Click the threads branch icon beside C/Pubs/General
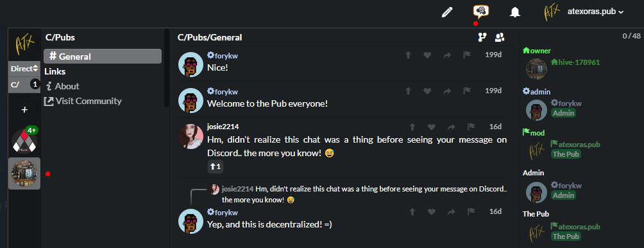The width and height of the screenshot is (644, 248). tap(482, 37)
